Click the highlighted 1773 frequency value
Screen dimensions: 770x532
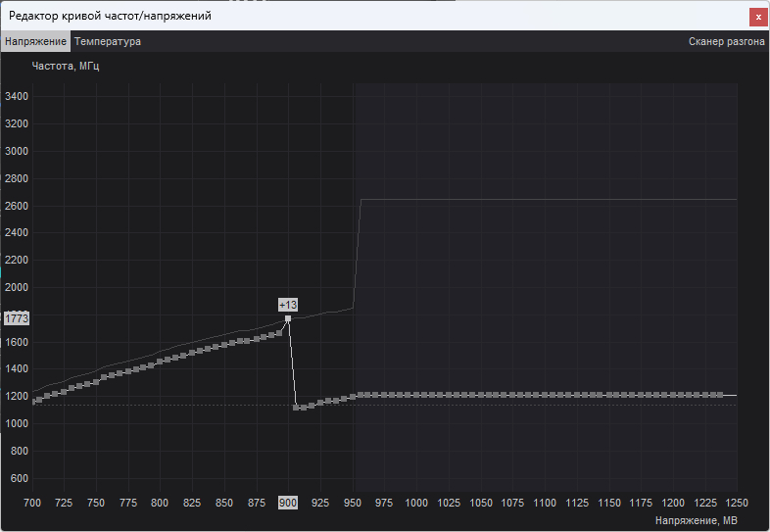click(17, 318)
